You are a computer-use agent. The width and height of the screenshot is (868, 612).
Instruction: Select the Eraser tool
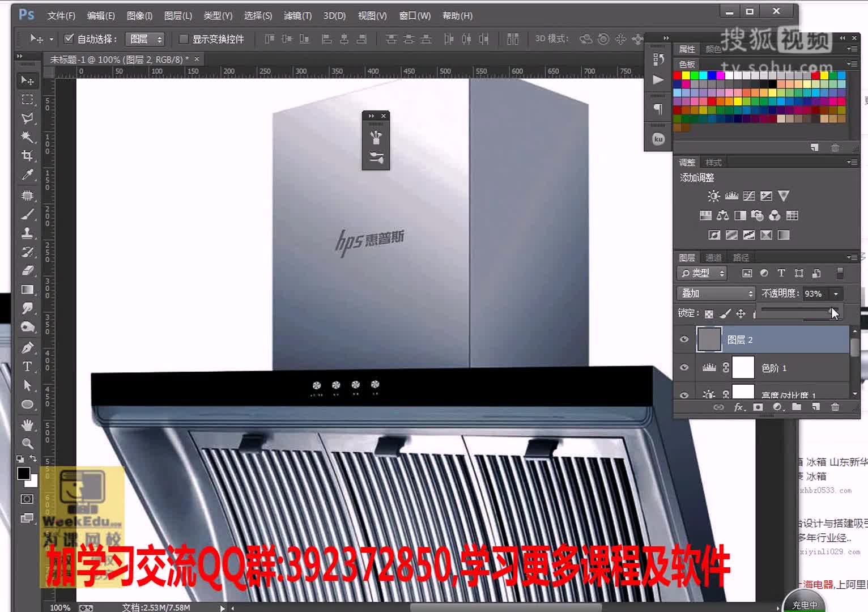(x=27, y=271)
